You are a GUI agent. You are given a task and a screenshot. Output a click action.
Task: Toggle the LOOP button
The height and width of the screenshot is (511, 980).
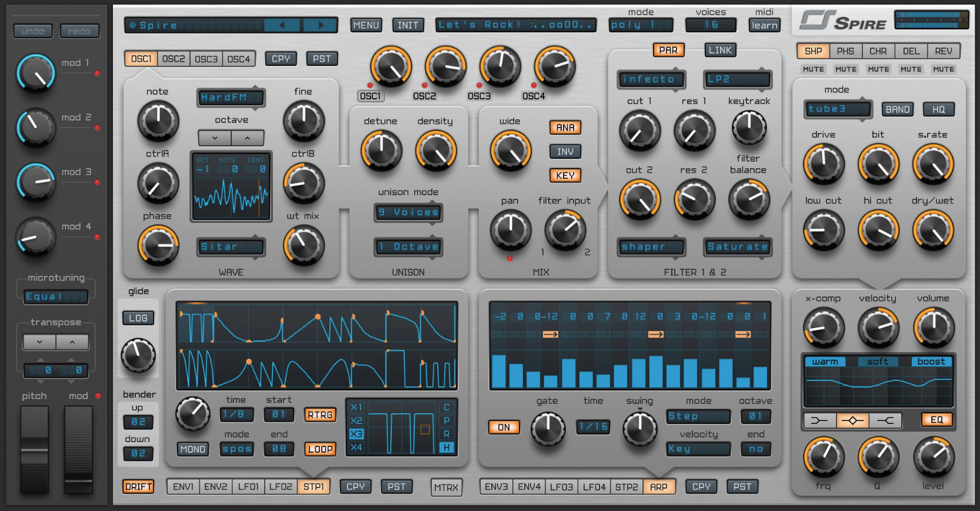coord(320,449)
